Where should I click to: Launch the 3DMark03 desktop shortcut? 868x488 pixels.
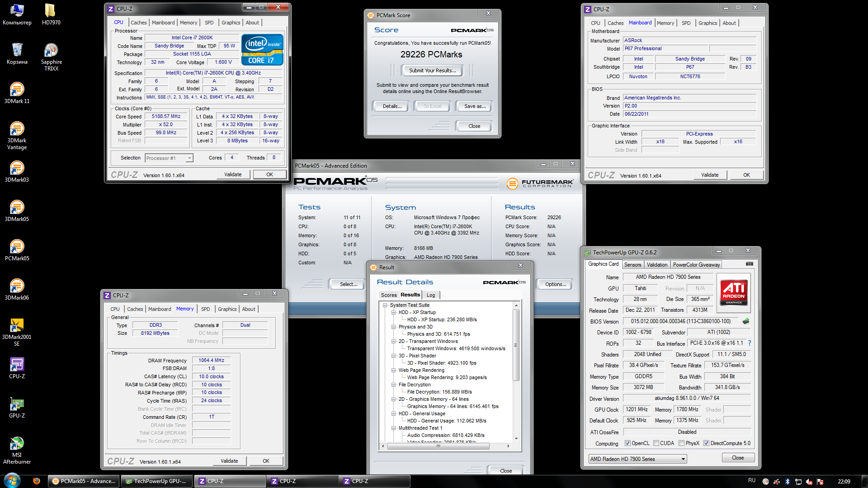point(17,172)
